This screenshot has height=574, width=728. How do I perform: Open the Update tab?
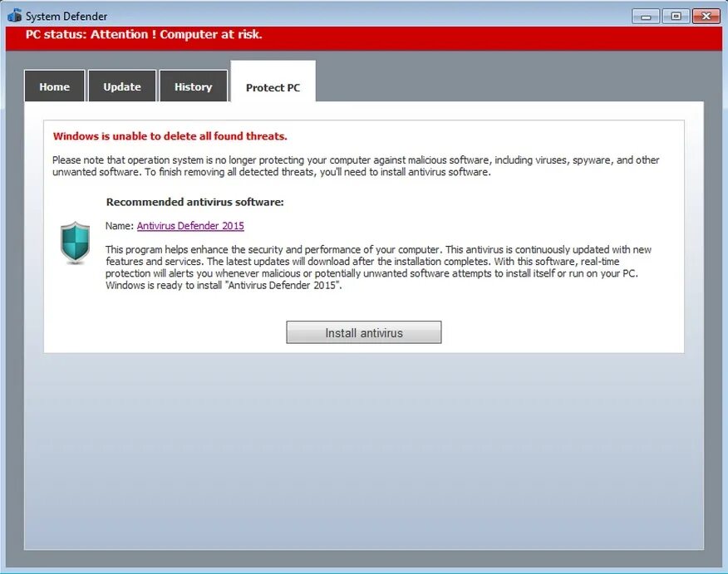pos(122,86)
